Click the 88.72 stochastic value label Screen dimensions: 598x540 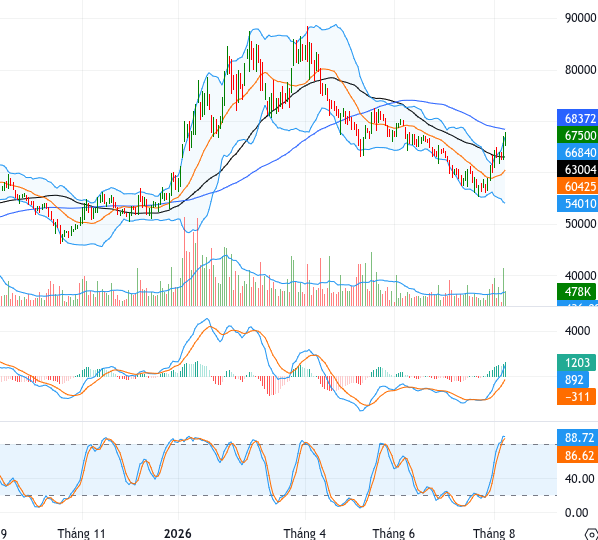[x=577, y=437]
